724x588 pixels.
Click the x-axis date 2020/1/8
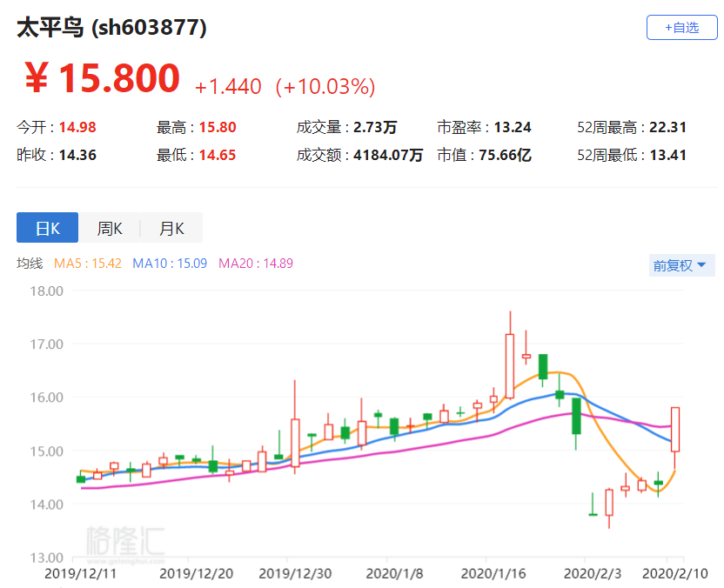click(x=394, y=574)
